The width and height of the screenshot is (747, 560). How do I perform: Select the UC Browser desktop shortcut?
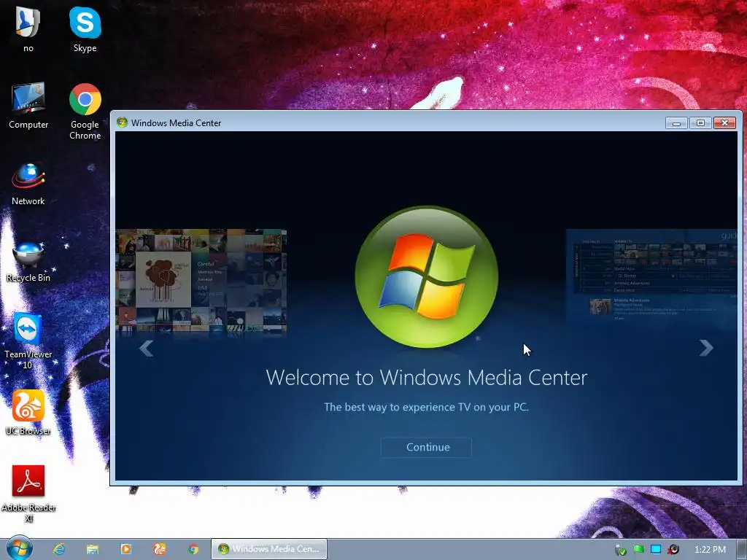(x=28, y=413)
